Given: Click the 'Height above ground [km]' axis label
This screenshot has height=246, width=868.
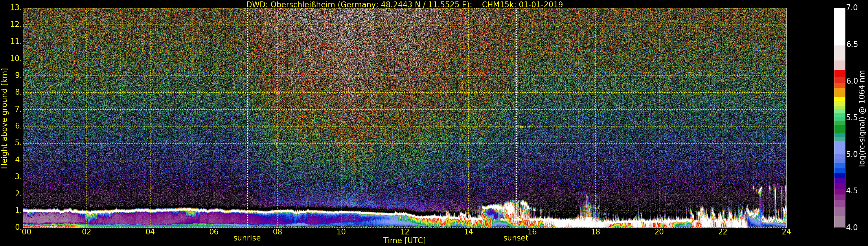Looking at the screenshot, I should (4, 118).
